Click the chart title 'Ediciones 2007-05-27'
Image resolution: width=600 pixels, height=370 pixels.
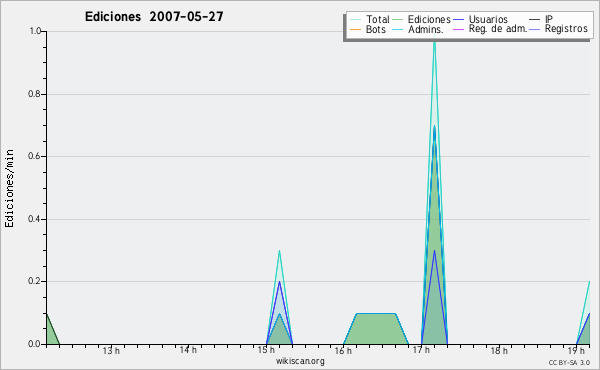pos(154,17)
